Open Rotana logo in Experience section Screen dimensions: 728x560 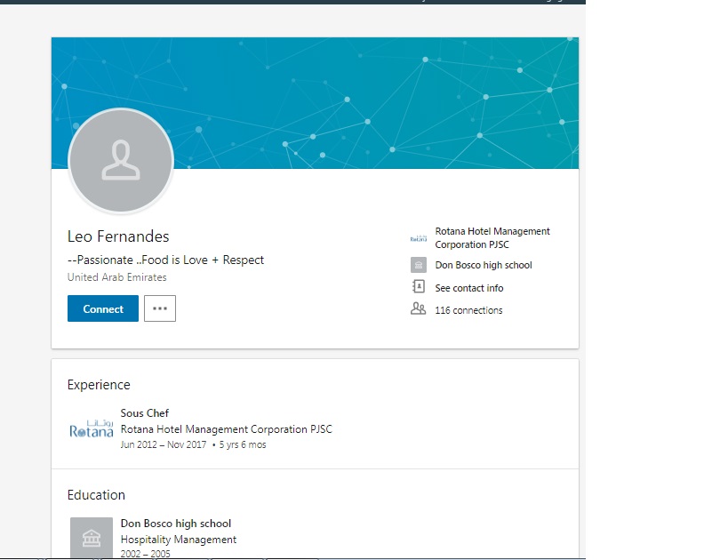(92, 428)
